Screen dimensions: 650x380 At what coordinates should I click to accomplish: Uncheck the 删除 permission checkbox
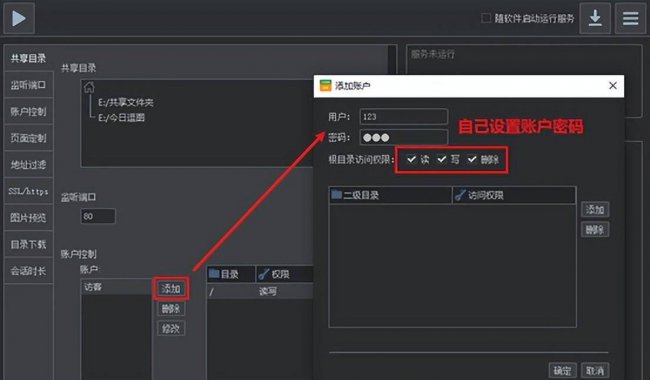point(472,159)
